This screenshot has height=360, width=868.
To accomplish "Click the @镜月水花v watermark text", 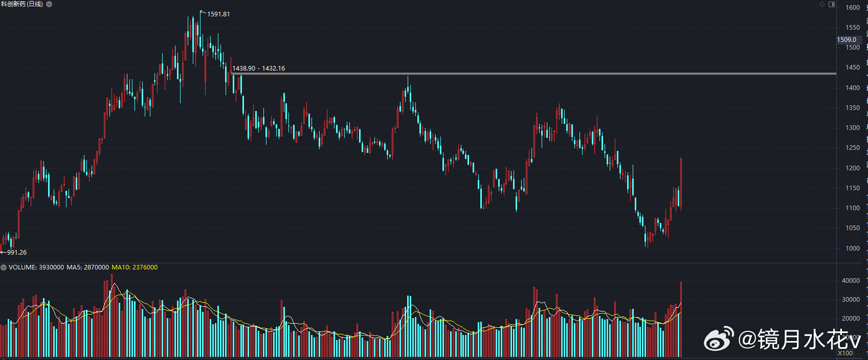I will pos(800,340).
